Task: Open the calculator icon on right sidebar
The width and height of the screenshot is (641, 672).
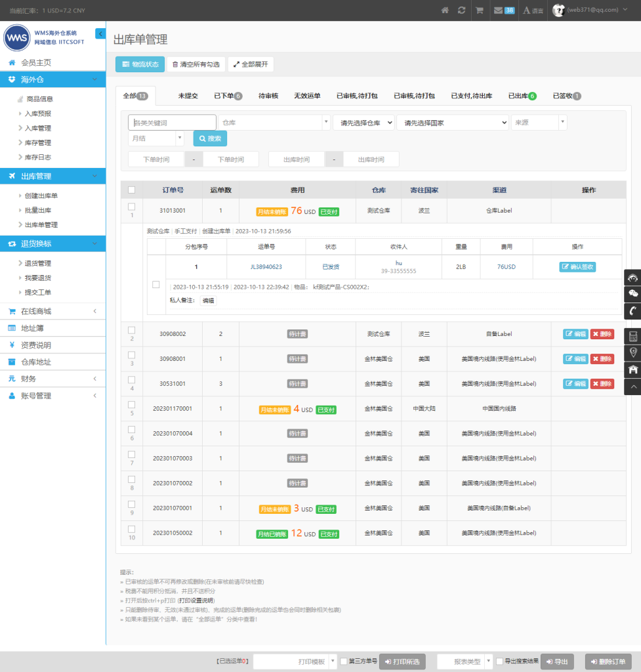Action: point(632,337)
